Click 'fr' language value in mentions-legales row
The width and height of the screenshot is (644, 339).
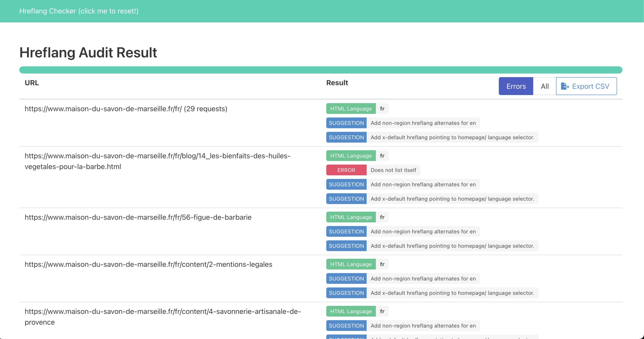tap(382, 264)
